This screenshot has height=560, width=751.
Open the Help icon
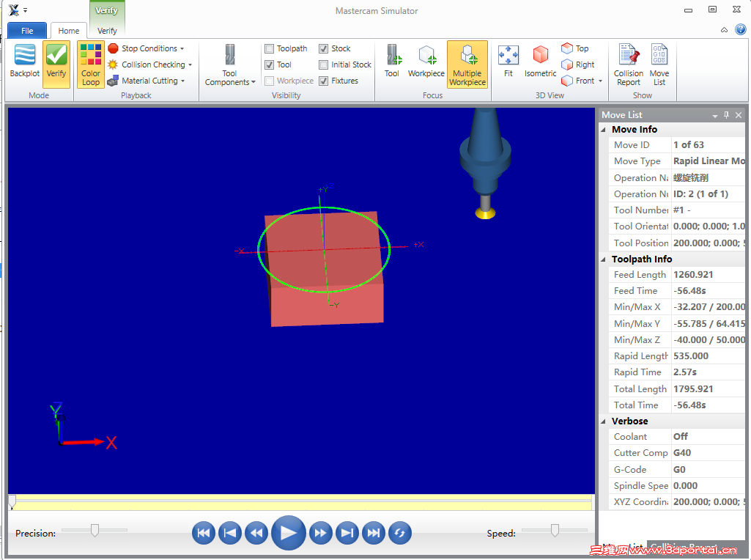(741, 30)
